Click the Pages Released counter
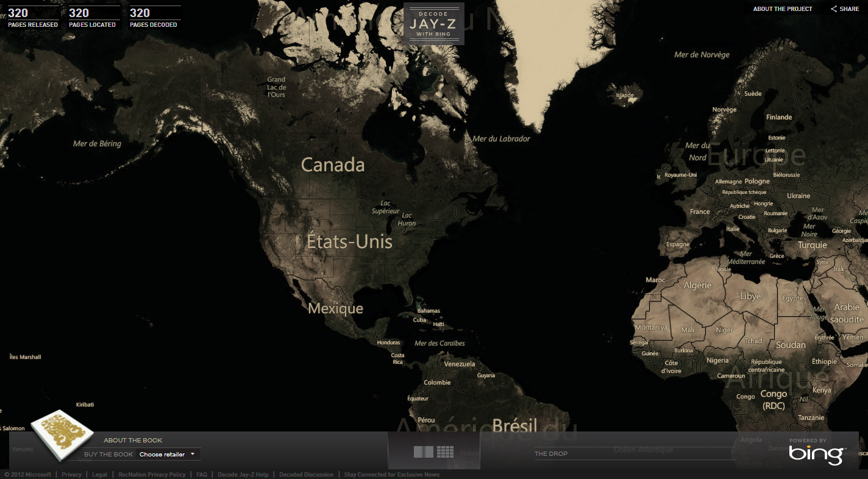 33,17
